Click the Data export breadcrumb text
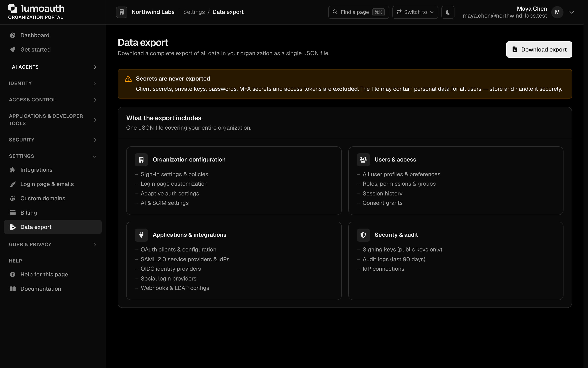 [228, 12]
